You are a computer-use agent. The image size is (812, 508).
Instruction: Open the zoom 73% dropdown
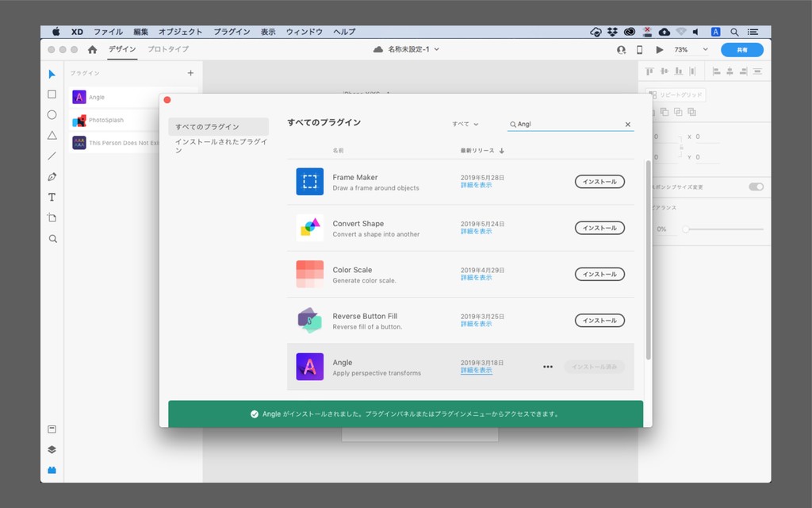click(691, 50)
